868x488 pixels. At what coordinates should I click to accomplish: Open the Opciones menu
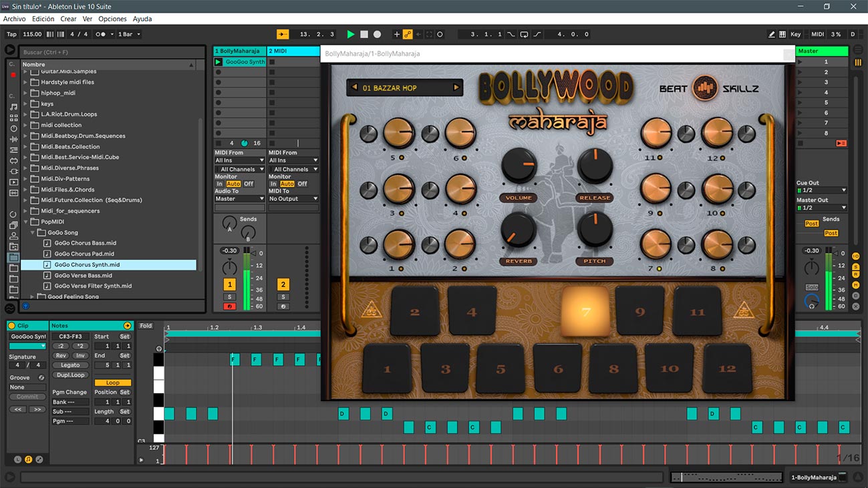click(x=112, y=19)
